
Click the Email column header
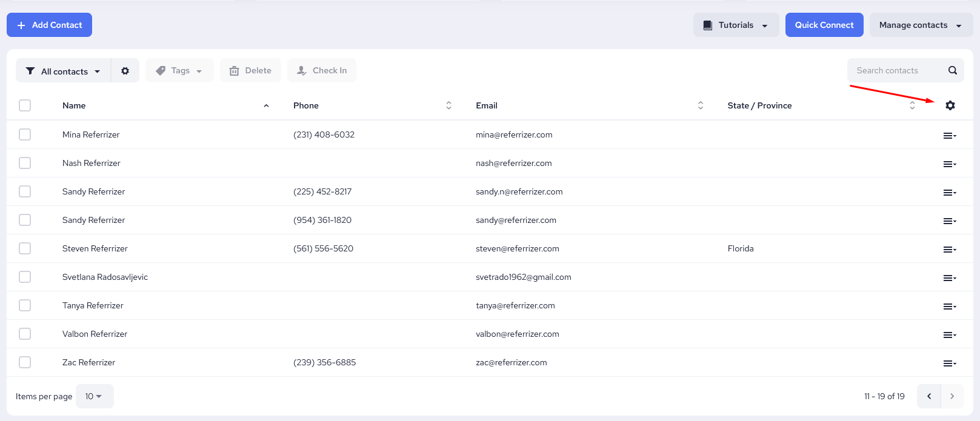coord(487,105)
